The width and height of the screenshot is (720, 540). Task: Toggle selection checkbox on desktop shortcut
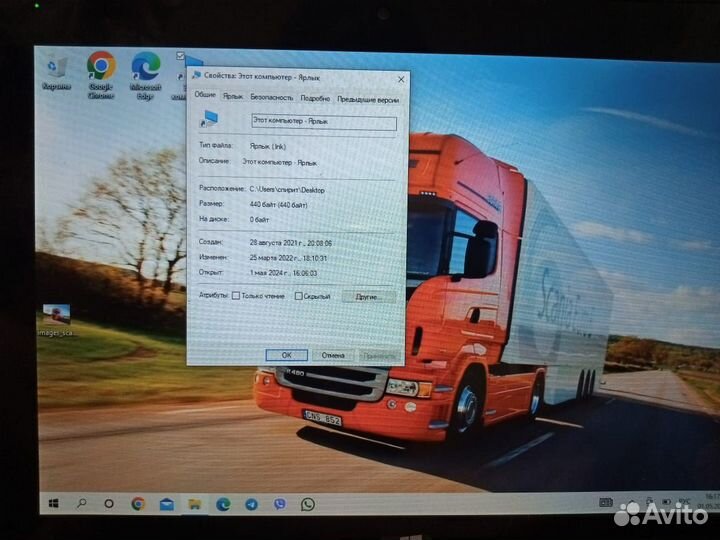point(179,56)
